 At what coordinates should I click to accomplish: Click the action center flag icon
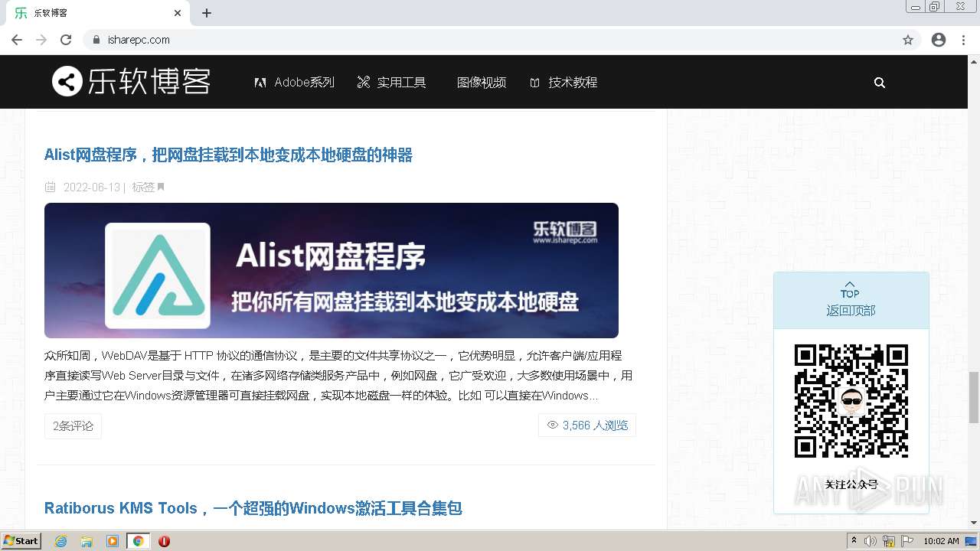(907, 541)
